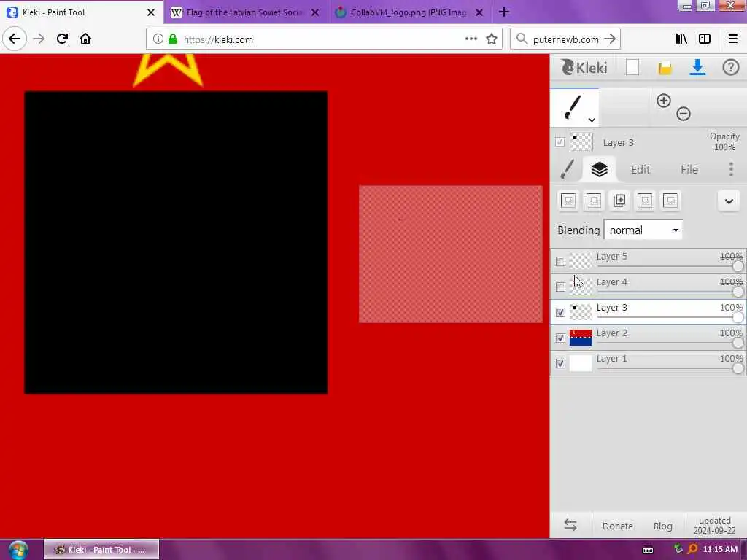Select the Brush tool in the toolbar
This screenshot has height=560, width=747.
(574, 108)
